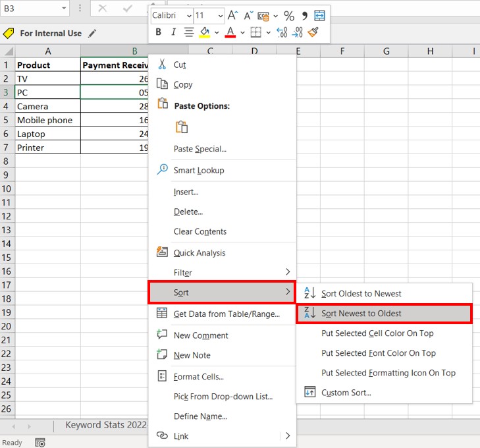Expand font color dropdown arrow
Viewport: 480px width, 448px height.
pos(242,32)
